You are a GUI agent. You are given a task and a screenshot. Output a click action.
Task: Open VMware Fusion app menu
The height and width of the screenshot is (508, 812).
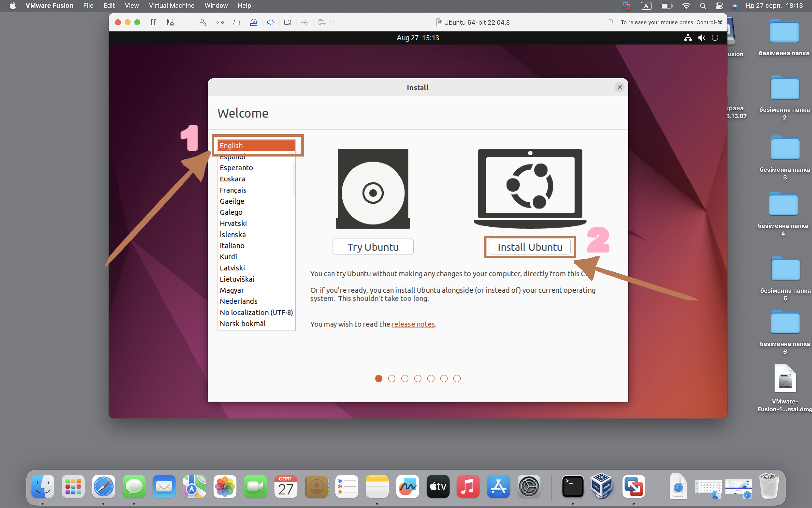click(49, 5)
